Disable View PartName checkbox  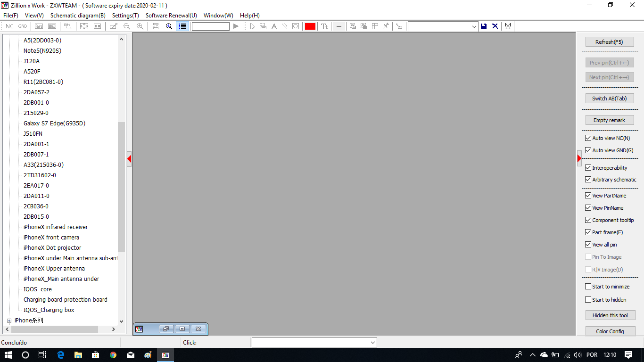tap(588, 196)
